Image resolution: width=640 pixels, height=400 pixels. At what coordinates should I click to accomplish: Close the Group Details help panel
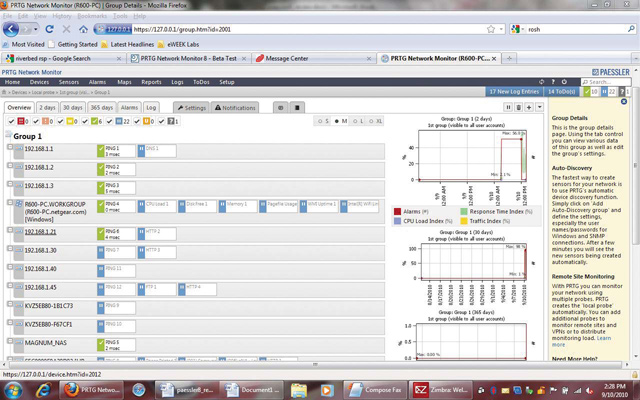tap(624, 101)
